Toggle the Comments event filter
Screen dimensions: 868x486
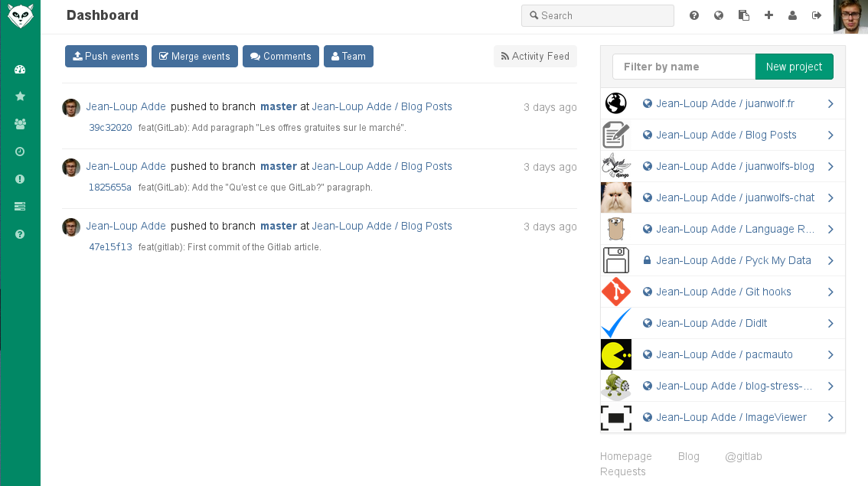pyautogui.click(x=281, y=57)
